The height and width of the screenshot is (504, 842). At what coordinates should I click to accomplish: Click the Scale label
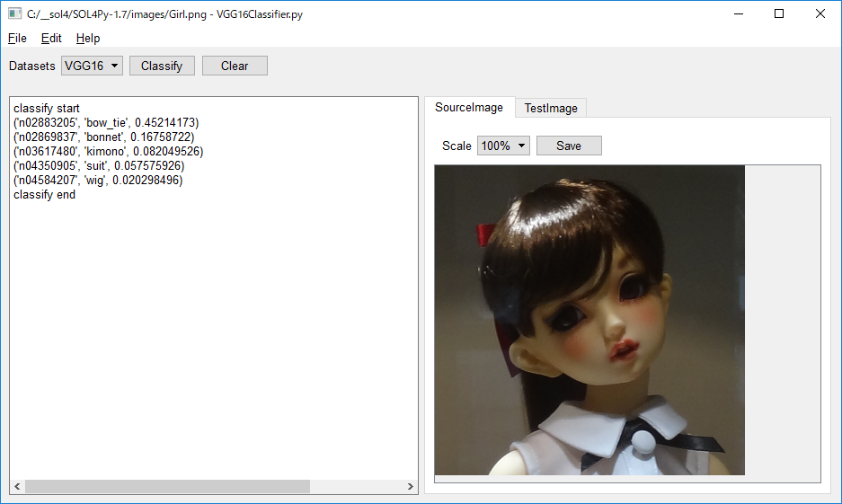456,146
